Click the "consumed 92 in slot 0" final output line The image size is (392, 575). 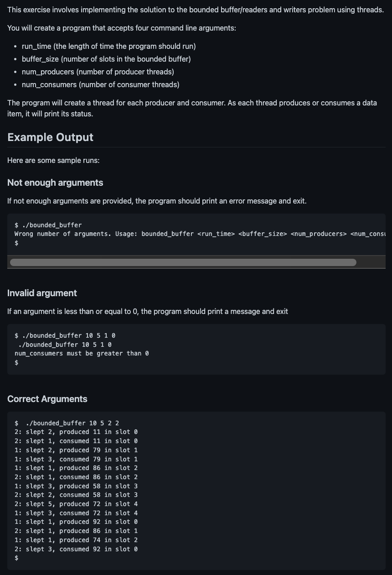[76, 549]
